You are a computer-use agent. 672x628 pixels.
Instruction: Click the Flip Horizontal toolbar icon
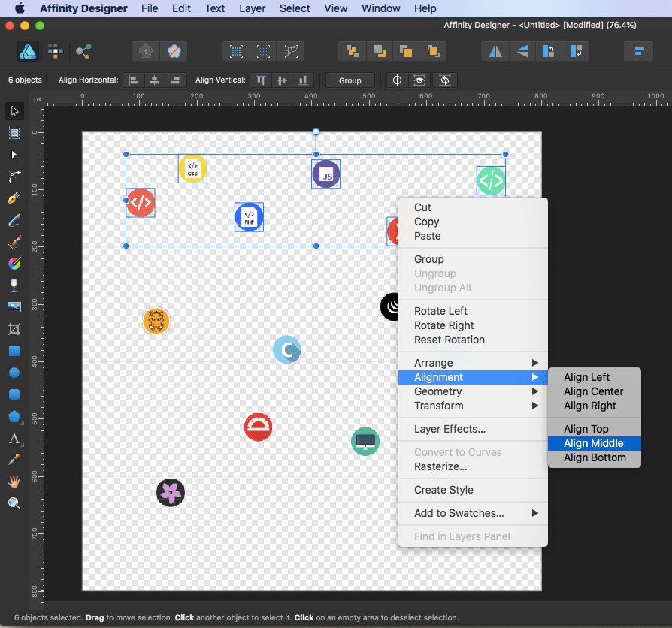click(x=495, y=51)
